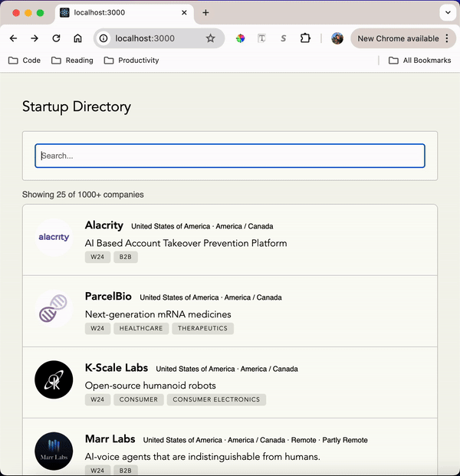This screenshot has height=476, width=460.
Task: Click the Alacrity logo
Action: (x=54, y=237)
